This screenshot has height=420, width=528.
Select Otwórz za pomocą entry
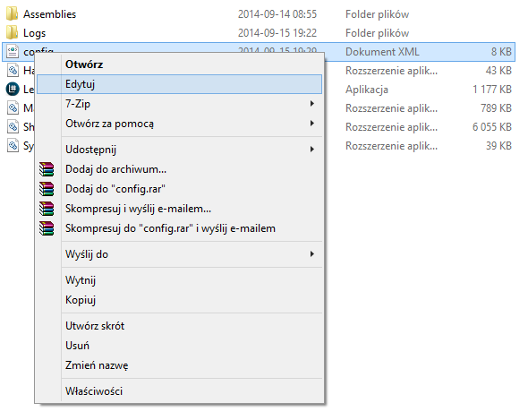[x=180, y=124]
